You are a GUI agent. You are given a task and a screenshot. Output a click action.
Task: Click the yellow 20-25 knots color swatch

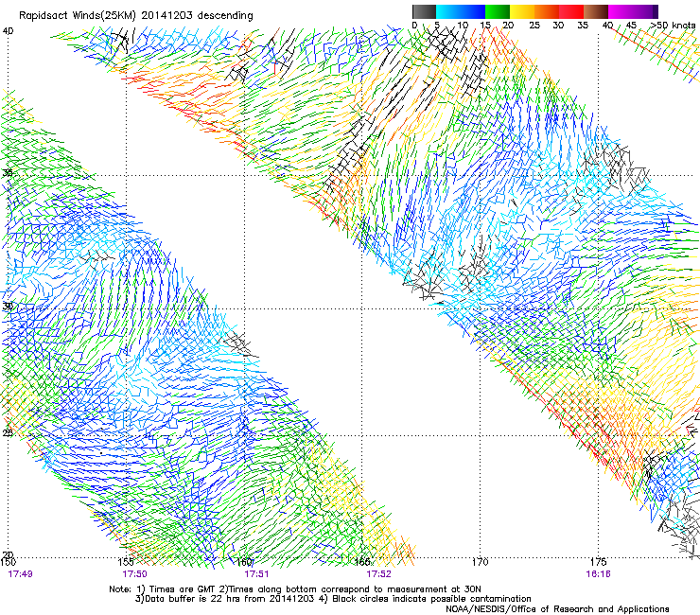click(x=522, y=11)
